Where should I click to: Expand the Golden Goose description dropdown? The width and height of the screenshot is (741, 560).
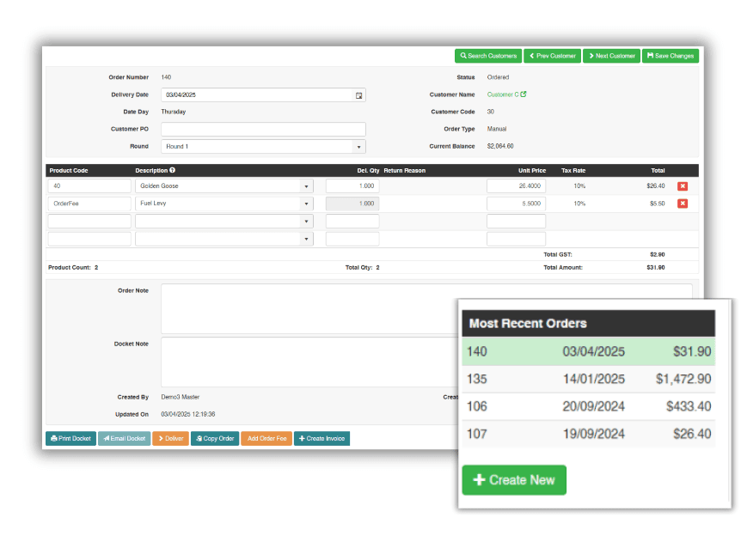307,186
